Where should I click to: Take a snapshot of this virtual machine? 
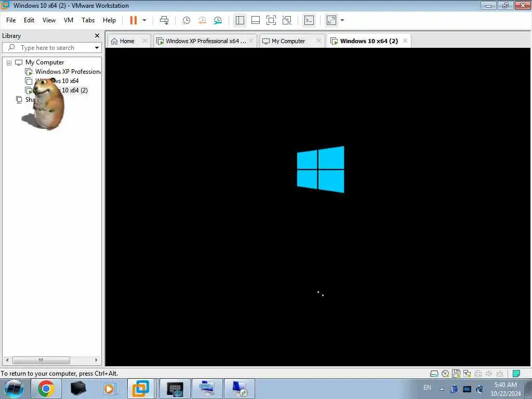pos(187,20)
